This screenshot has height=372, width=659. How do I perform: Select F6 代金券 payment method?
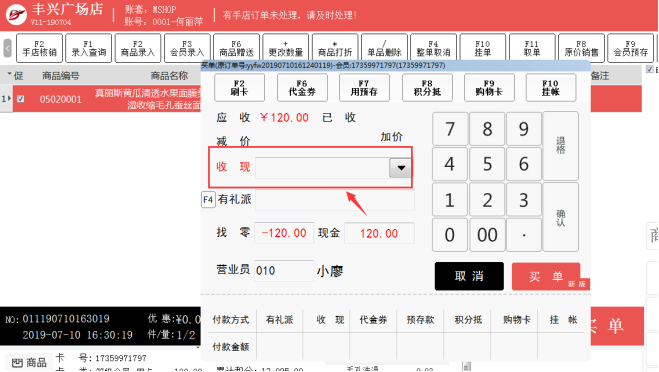(302, 87)
